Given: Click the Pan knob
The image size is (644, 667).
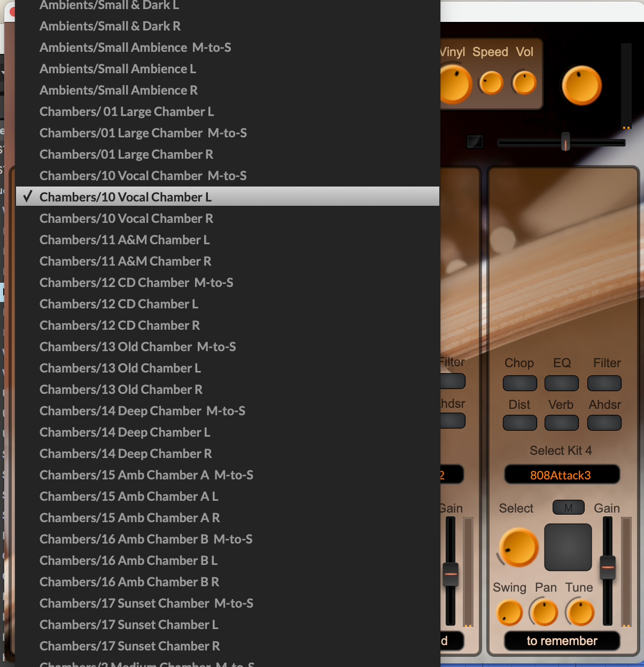Looking at the screenshot, I should pyautogui.click(x=545, y=612).
